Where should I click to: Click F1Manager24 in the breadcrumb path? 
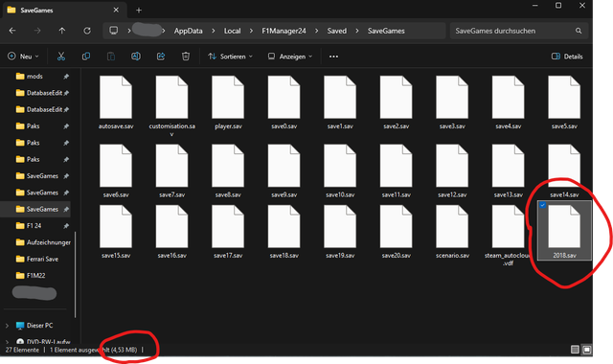click(284, 31)
